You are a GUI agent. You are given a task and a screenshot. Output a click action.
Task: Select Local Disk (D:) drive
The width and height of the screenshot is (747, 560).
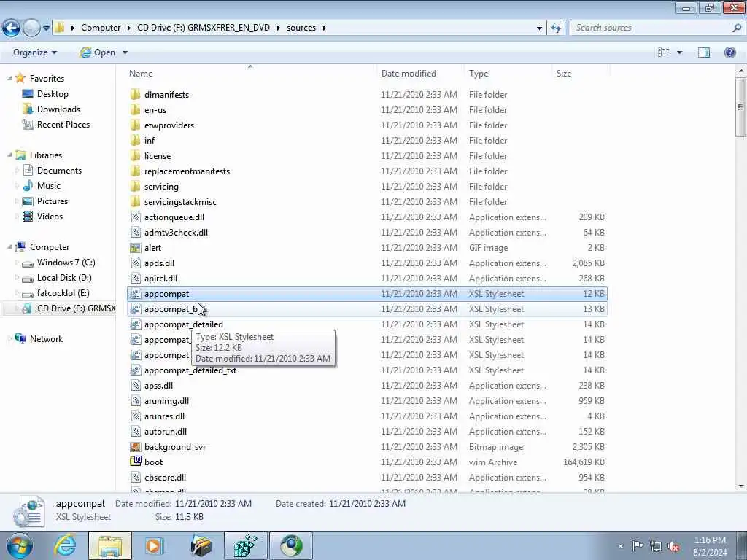(x=64, y=278)
